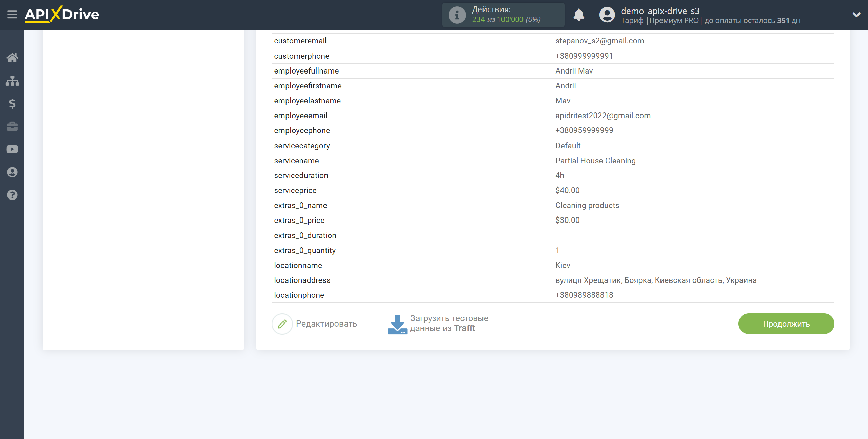Select serviceduration value 4h

coord(559,175)
